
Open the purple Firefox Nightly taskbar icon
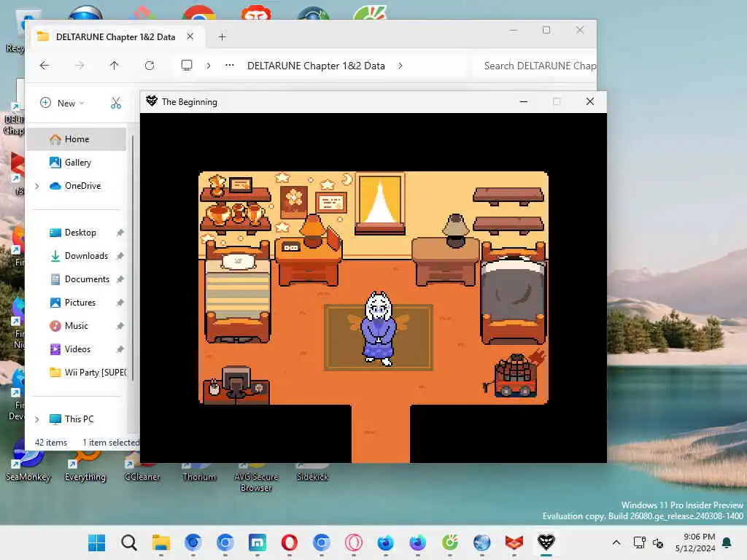tap(418, 542)
